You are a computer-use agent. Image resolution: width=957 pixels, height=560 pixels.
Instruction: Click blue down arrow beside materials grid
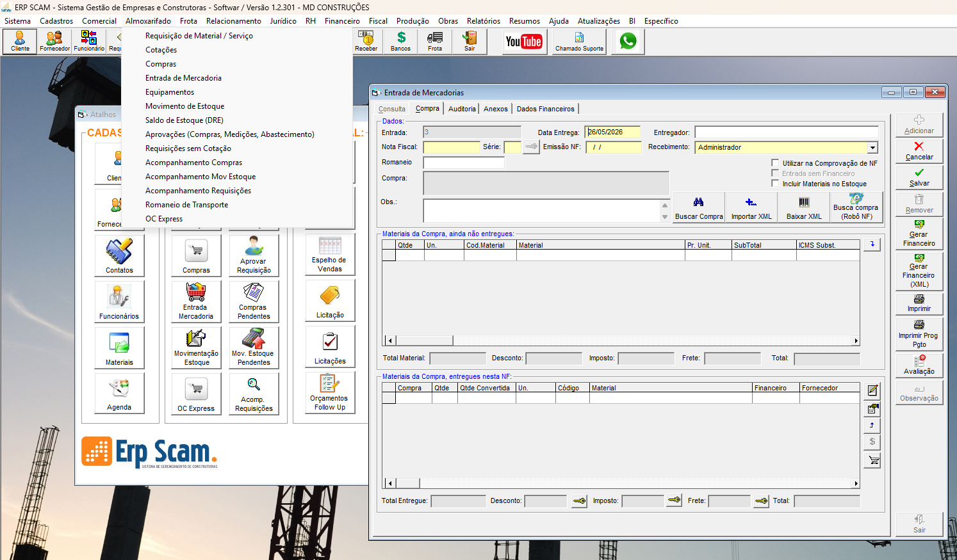[872, 244]
